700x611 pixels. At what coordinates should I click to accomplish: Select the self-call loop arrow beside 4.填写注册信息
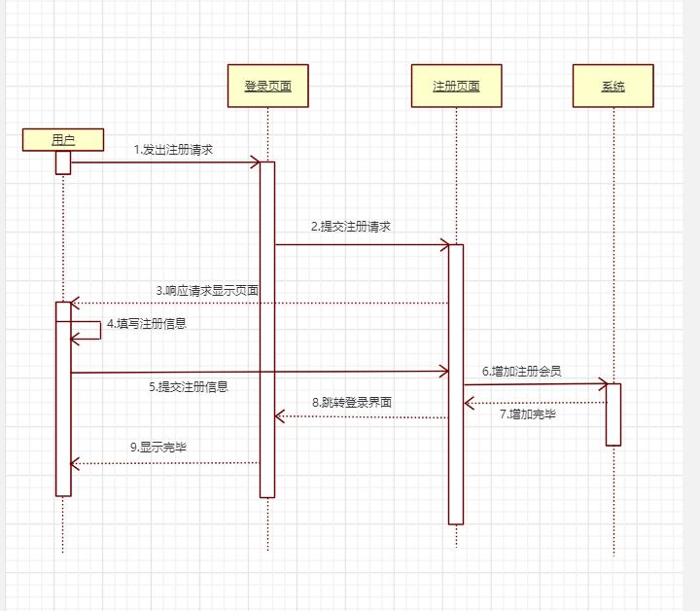tap(86, 331)
